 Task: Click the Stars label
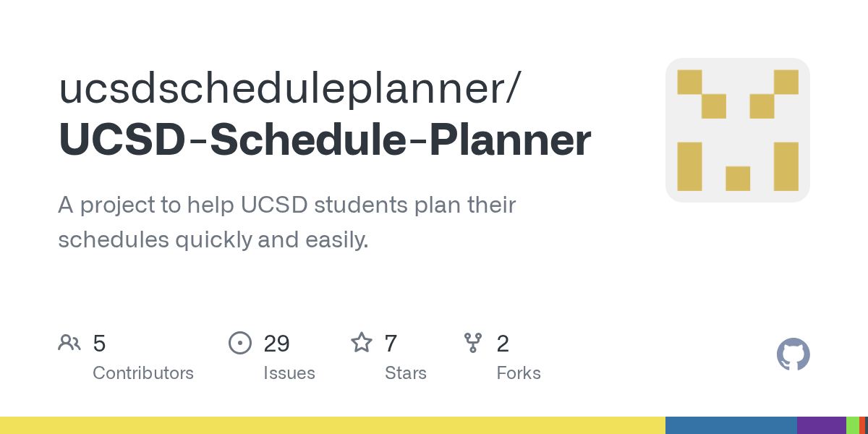click(x=406, y=373)
